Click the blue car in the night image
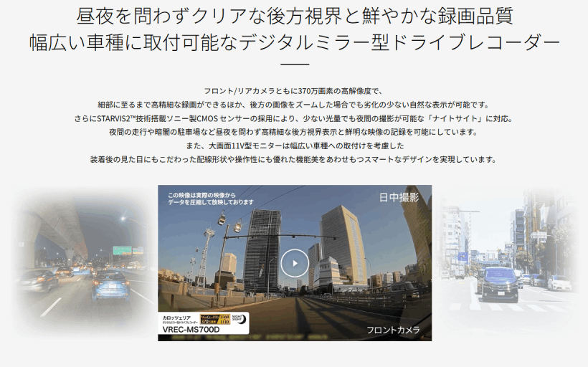 coord(111,285)
